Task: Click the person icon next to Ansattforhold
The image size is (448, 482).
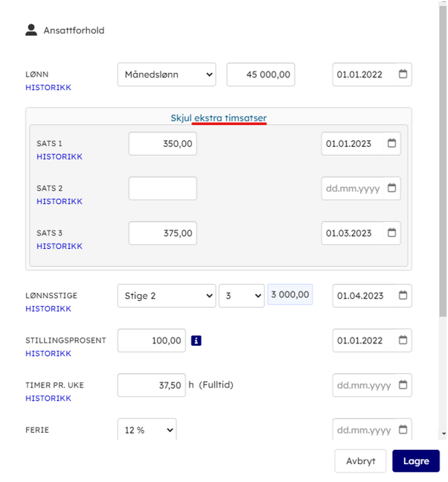Action: (x=31, y=30)
